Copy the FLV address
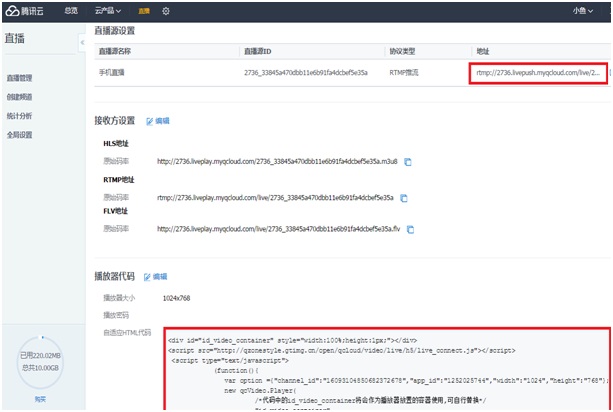Image resolution: width=613 pixels, height=412 pixels. [x=410, y=229]
